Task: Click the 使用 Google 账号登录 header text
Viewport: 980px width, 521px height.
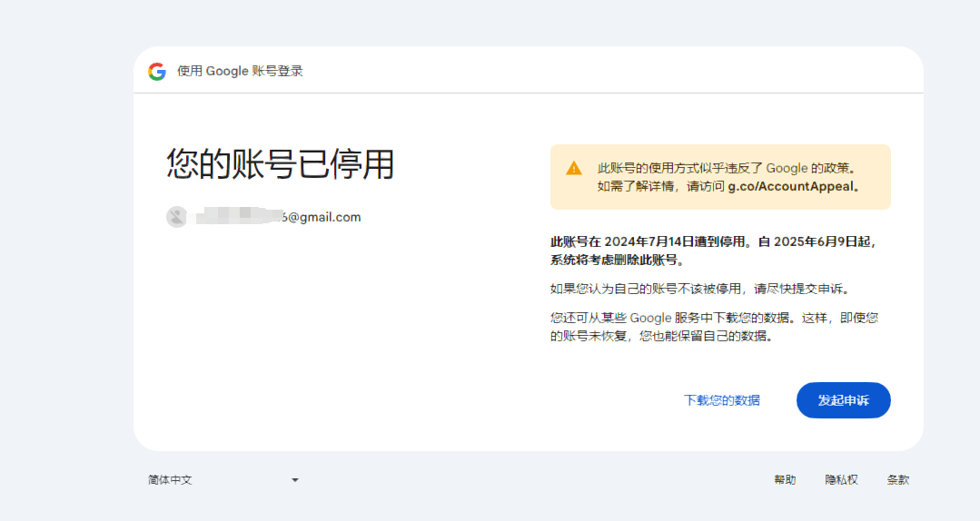Action: pyautogui.click(x=240, y=71)
